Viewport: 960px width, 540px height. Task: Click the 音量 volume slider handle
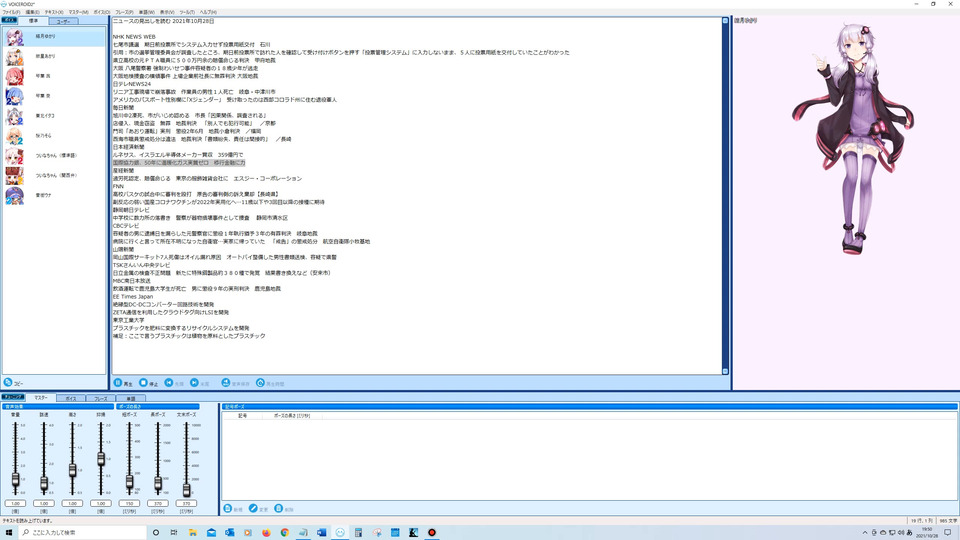(15, 479)
